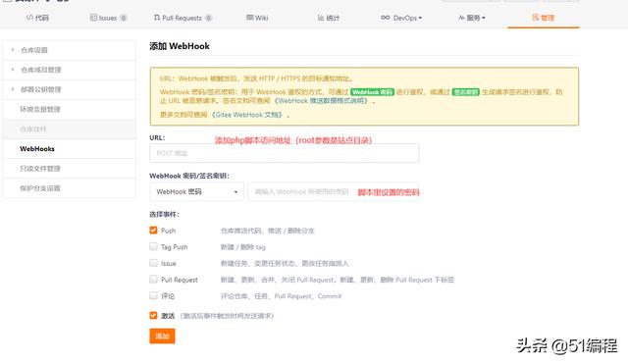Click the orange 添加 button
The width and height of the screenshot is (628, 364).
[162, 336]
